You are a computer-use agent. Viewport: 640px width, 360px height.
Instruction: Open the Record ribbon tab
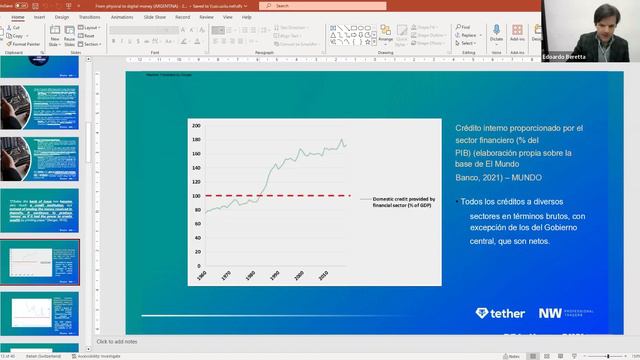[x=182, y=17]
